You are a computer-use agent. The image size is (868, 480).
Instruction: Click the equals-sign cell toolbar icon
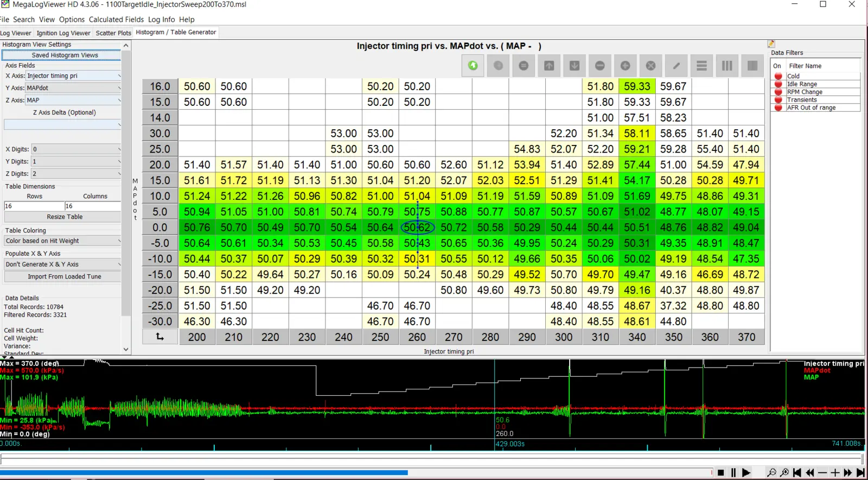(524, 66)
